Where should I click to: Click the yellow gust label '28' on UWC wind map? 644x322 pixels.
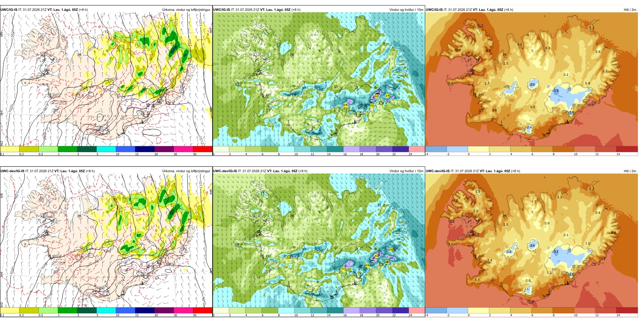point(345,105)
